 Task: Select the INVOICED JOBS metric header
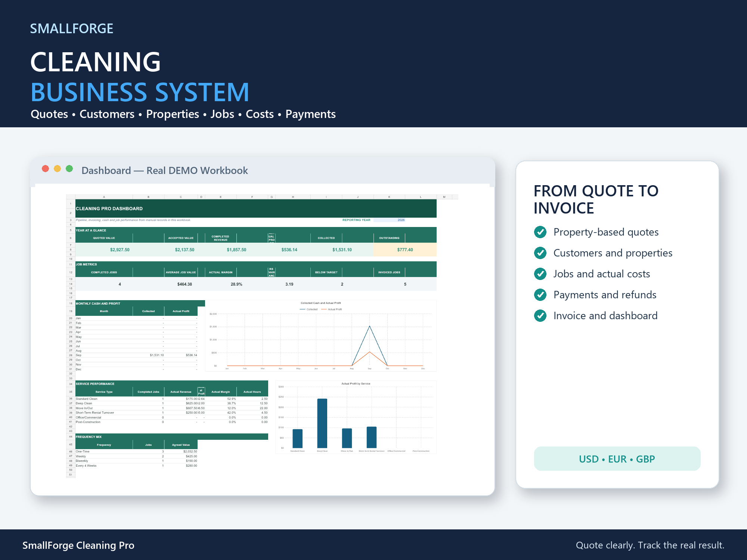(x=389, y=272)
